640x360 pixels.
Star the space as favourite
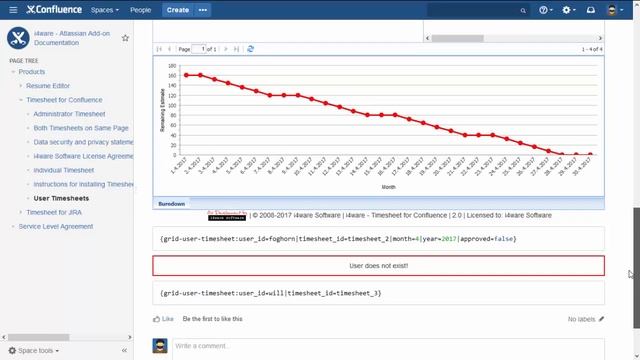[125, 38]
